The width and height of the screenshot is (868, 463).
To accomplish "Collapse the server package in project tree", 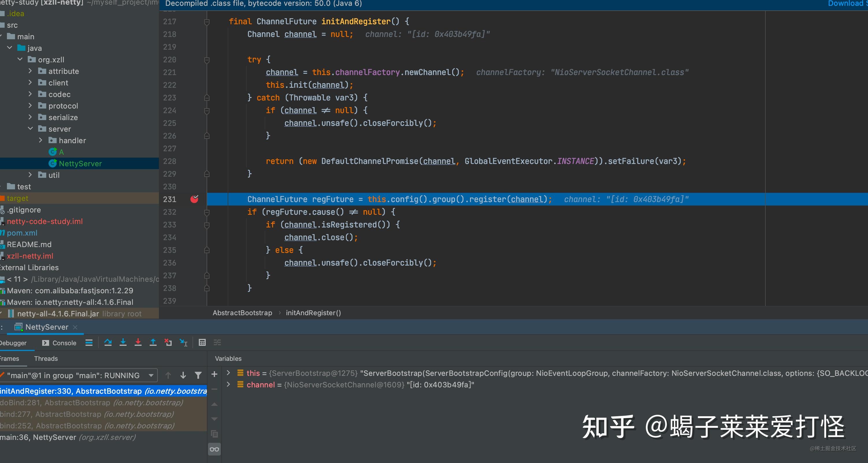I will coord(30,129).
